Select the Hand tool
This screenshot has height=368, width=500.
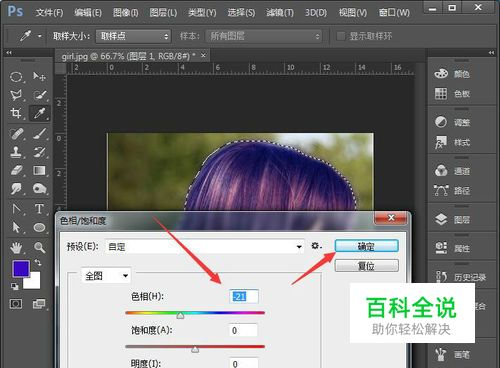(x=16, y=248)
